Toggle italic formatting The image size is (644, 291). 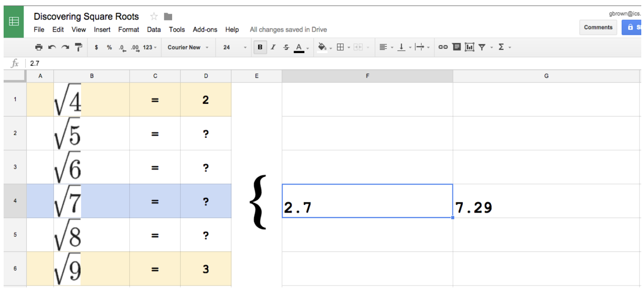(x=273, y=47)
